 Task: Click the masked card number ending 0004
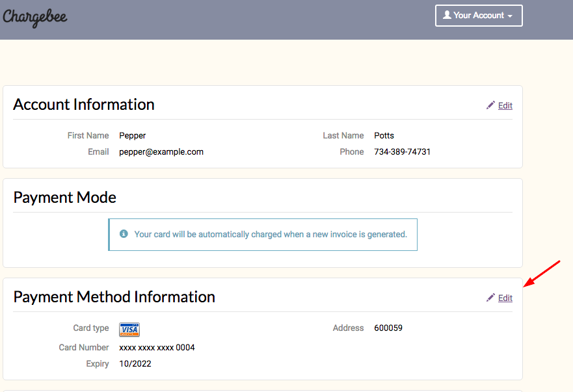[157, 347]
